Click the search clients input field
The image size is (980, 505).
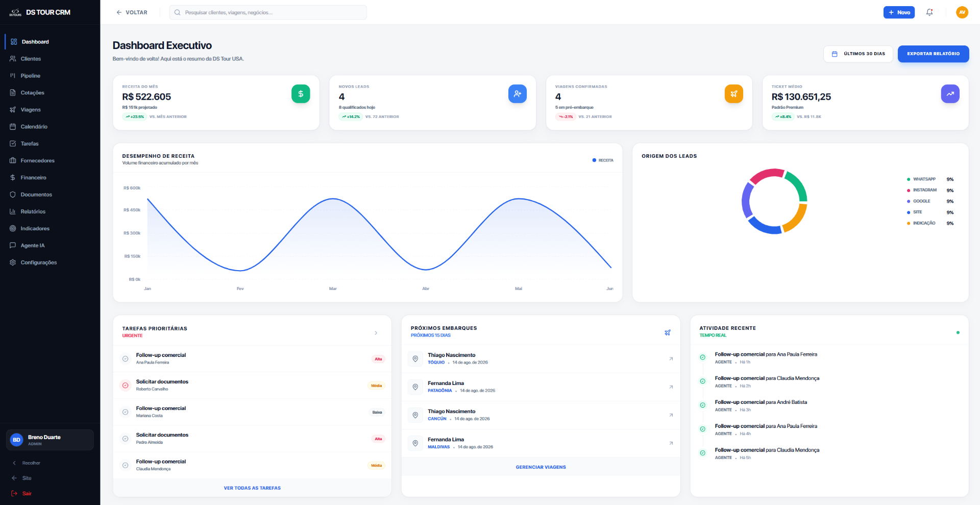coord(268,12)
